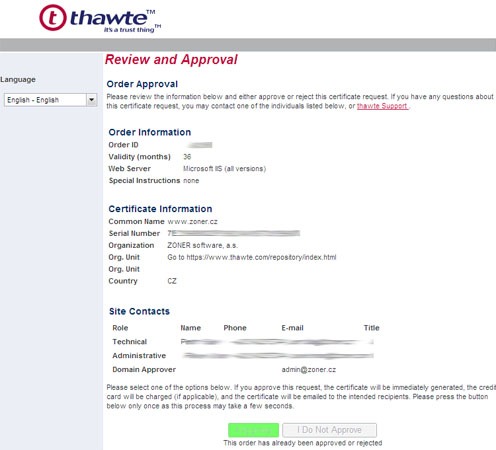This screenshot has height=450, width=496.
Task: Click the I Do Not Approve button
Action: point(329,430)
